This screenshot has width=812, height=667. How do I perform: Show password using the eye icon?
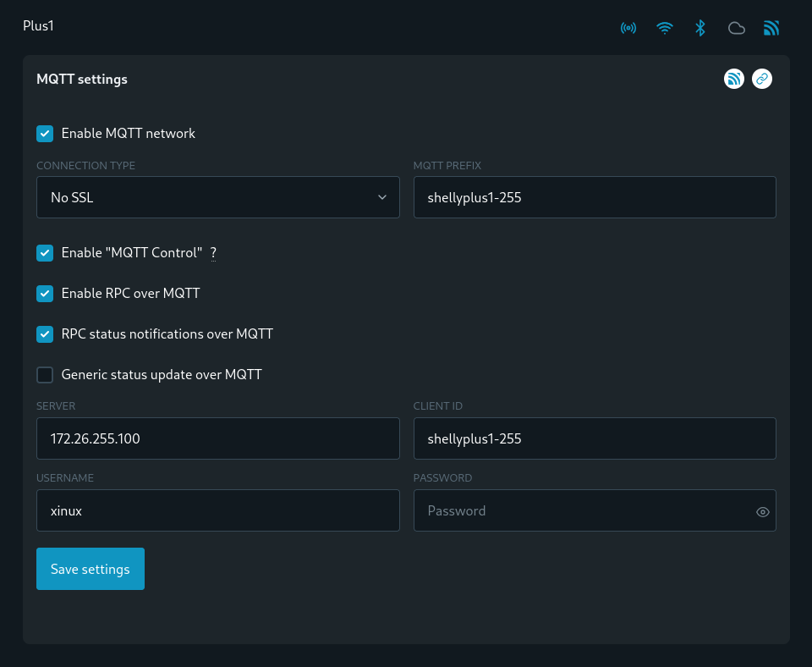click(x=763, y=511)
